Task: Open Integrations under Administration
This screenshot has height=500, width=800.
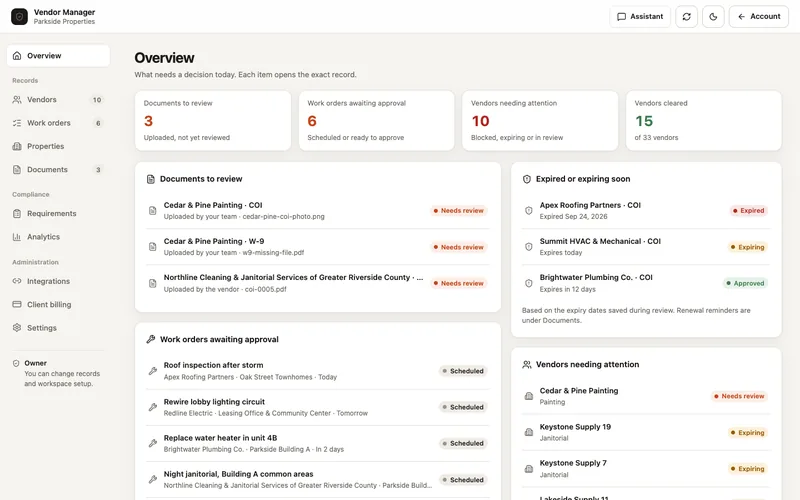Action: tap(58, 281)
